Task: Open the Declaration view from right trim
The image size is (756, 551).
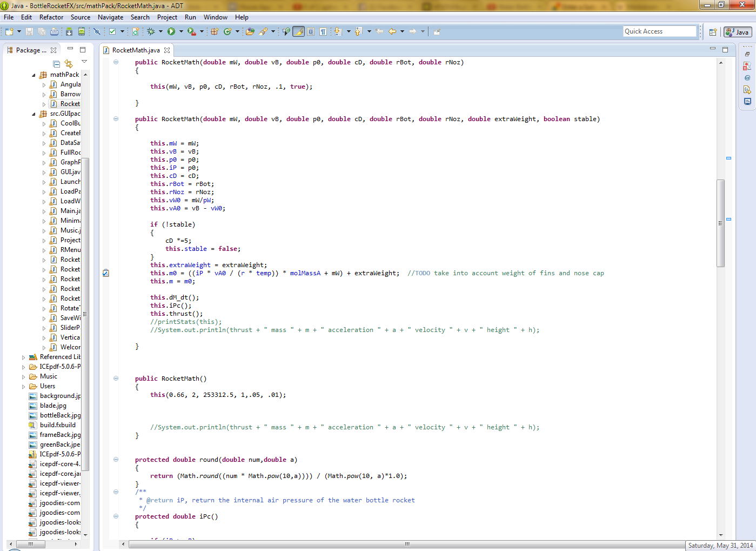Action: tap(747, 90)
